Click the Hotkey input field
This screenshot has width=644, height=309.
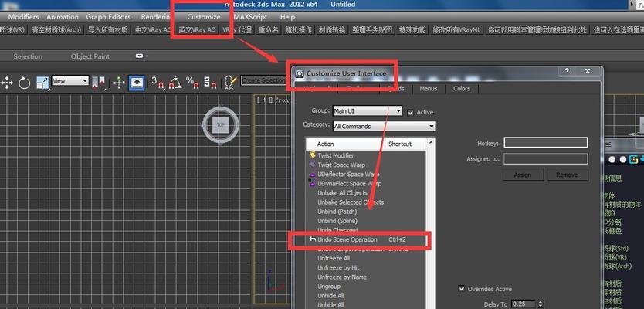click(546, 143)
